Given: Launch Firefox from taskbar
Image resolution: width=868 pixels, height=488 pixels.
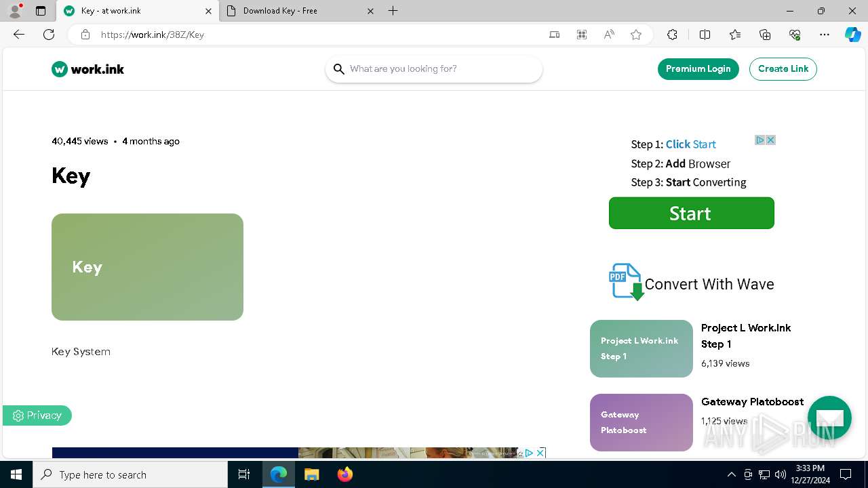Looking at the screenshot, I should click(345, 474).
